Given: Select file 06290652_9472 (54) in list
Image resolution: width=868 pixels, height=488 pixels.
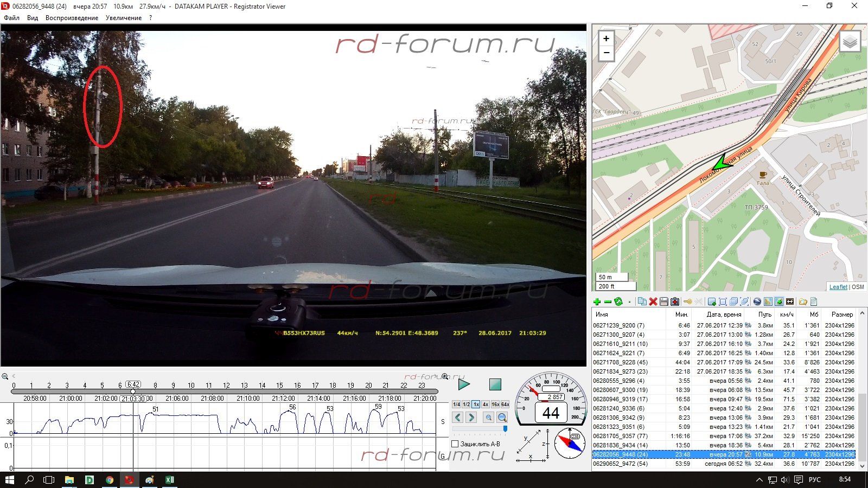Looking at the screenshot, I should click(x=620, y=464).
